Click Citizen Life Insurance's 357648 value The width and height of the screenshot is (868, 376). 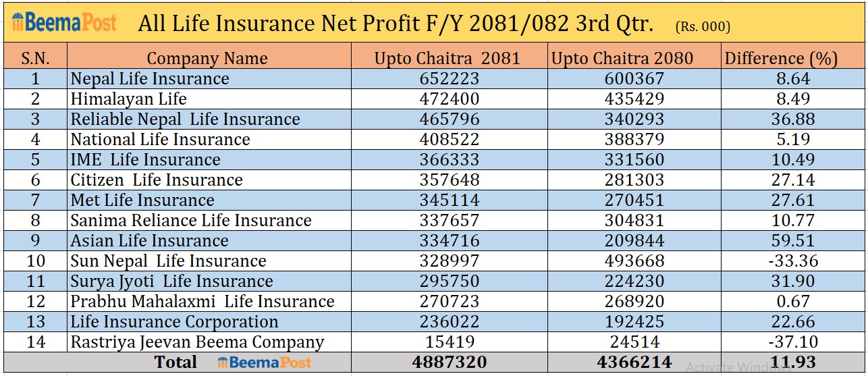[449, 180]
